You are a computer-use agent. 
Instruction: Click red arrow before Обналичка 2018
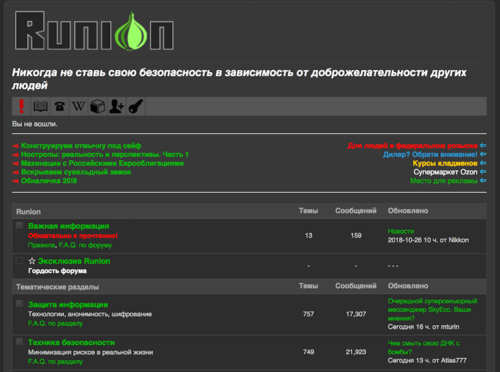tap(16, 181)
